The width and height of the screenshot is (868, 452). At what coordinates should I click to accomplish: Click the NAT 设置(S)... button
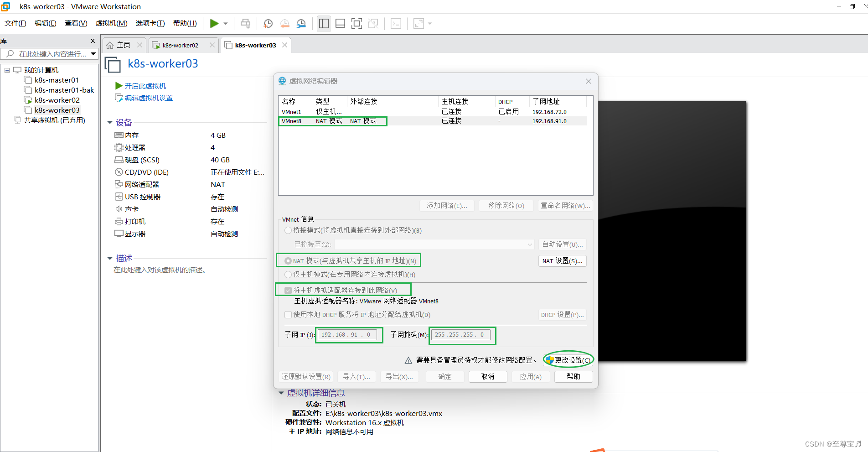click(x=562, y=261)
